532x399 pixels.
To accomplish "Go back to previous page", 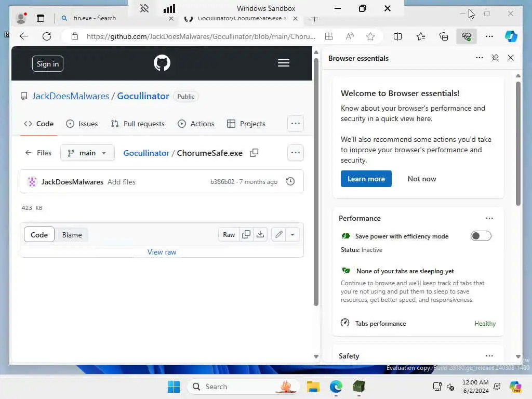I will tap(24, 36).
